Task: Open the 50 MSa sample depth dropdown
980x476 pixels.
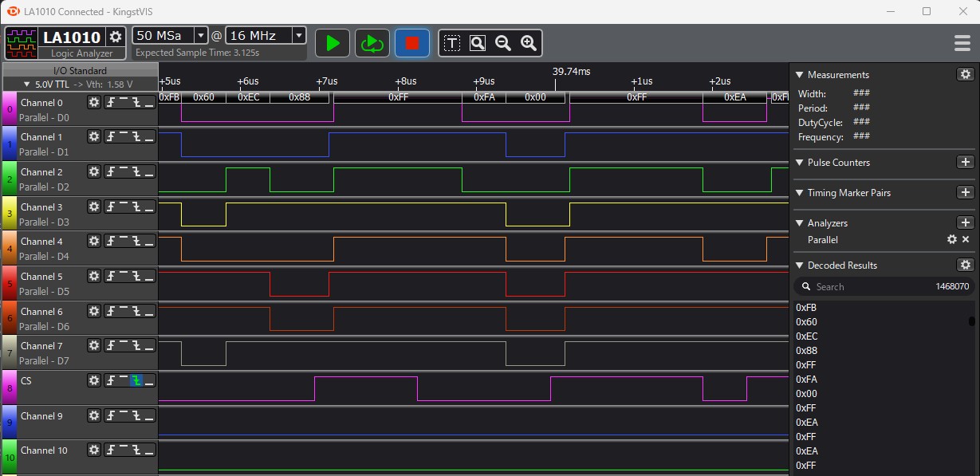Action: point(200,36)
